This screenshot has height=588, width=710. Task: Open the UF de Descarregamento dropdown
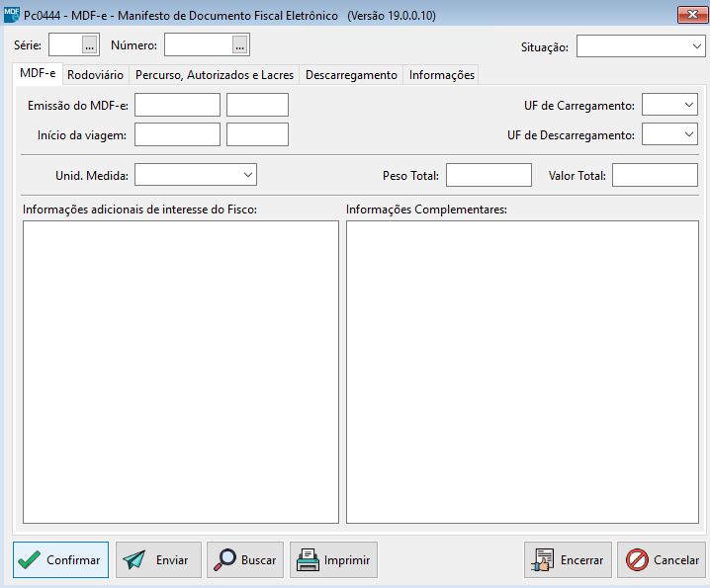pyautogui.click(x=688, y=134)
